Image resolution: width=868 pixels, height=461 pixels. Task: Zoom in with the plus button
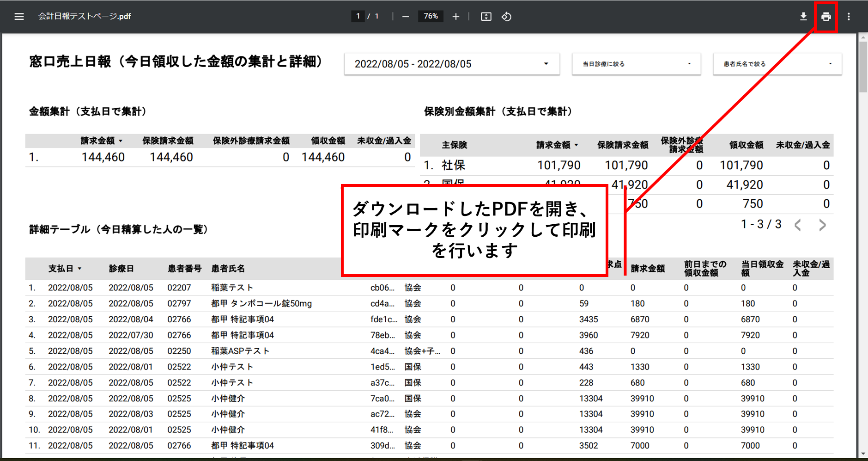456,17
